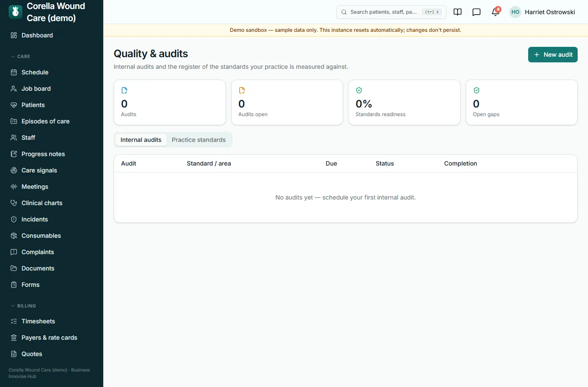Click the Status column header
588x387 pixels.
[x=385, y=163]
